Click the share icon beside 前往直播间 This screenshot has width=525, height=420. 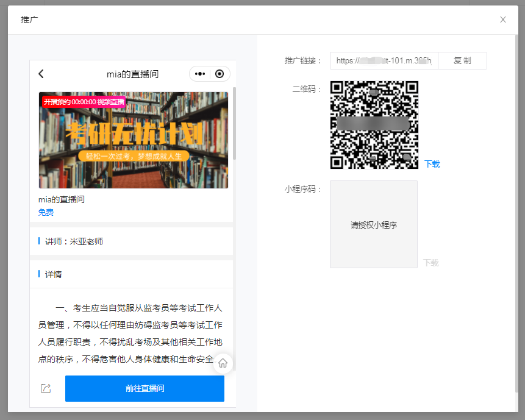coord(46,388)
